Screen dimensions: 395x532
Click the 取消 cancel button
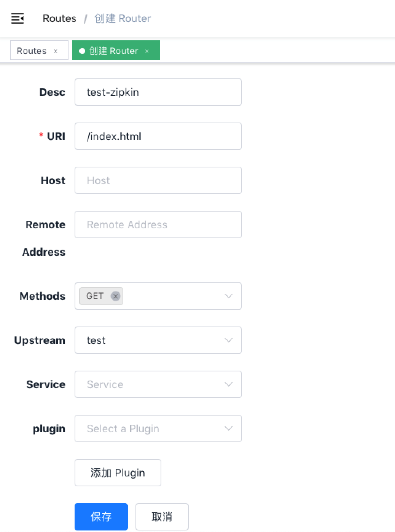coord(162,516)
